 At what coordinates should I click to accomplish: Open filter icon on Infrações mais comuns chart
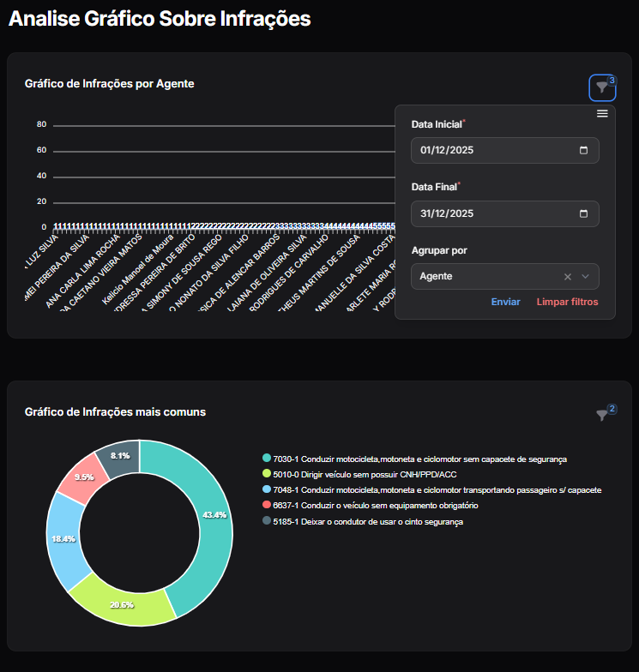coord(602,415)
